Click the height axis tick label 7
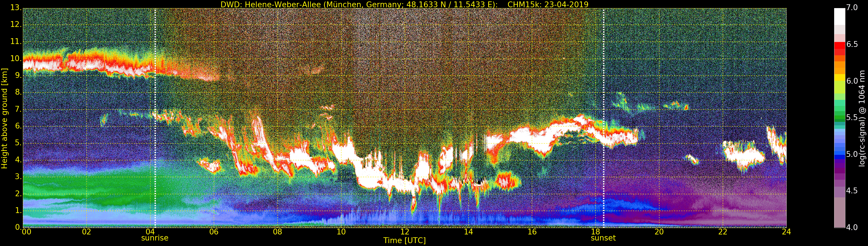This screenshot has height=246, width=868. pyautogui.click(x=18, y=109)
